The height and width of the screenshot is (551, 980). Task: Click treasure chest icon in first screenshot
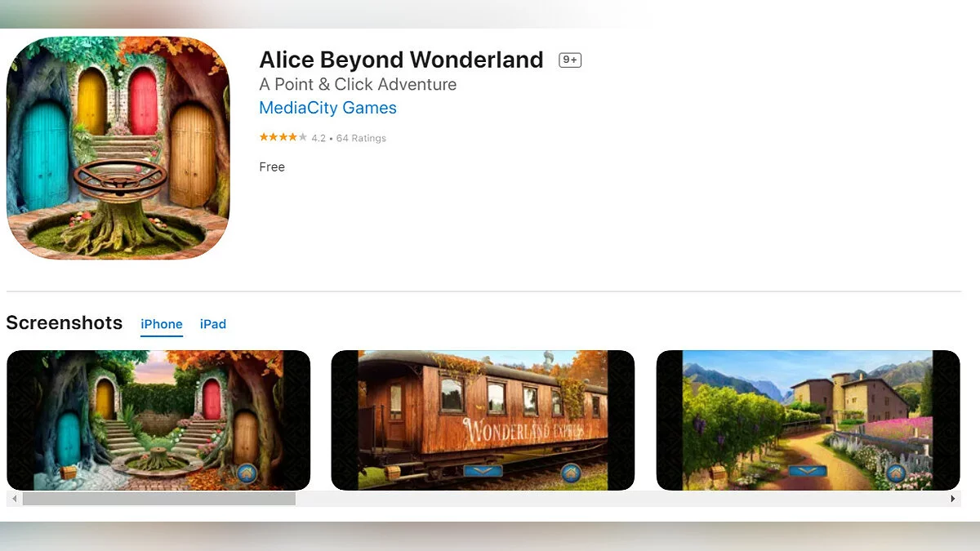click(x=69, y=472)
